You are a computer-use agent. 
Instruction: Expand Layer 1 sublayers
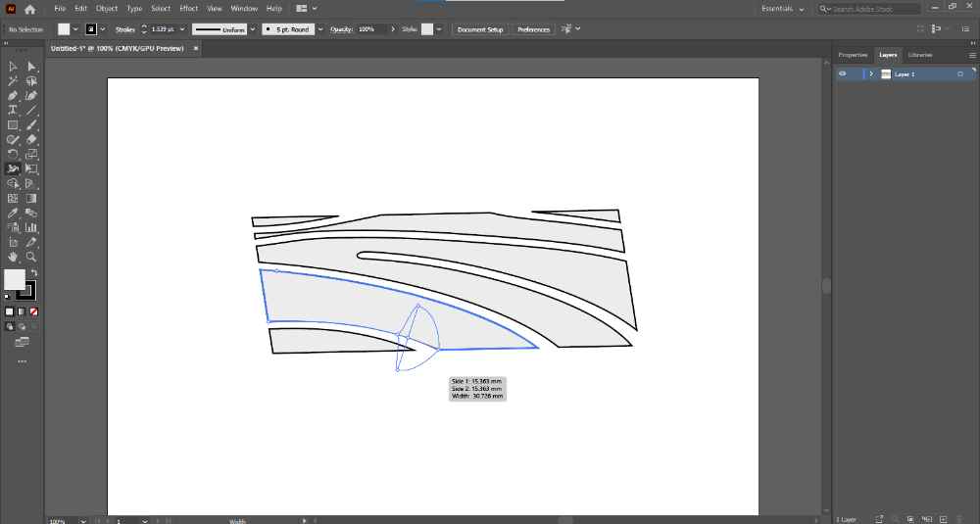click(x=871, y=73)
